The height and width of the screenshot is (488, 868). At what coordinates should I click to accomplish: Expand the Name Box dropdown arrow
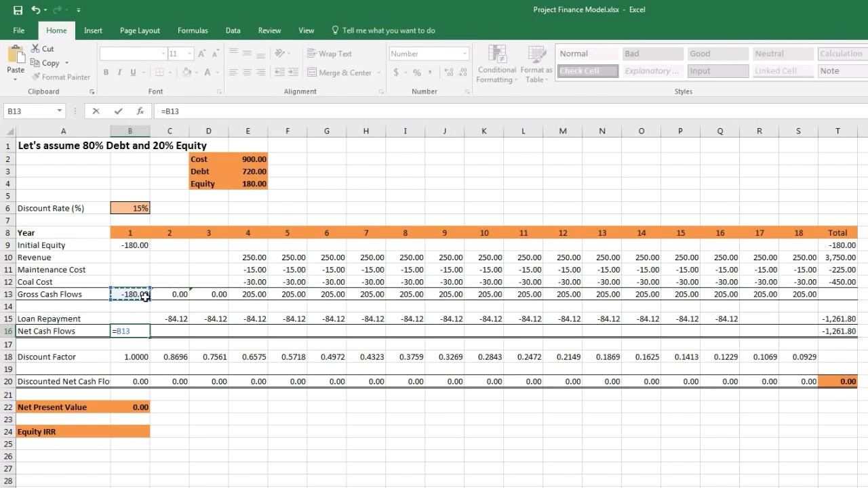pos(60,111)
